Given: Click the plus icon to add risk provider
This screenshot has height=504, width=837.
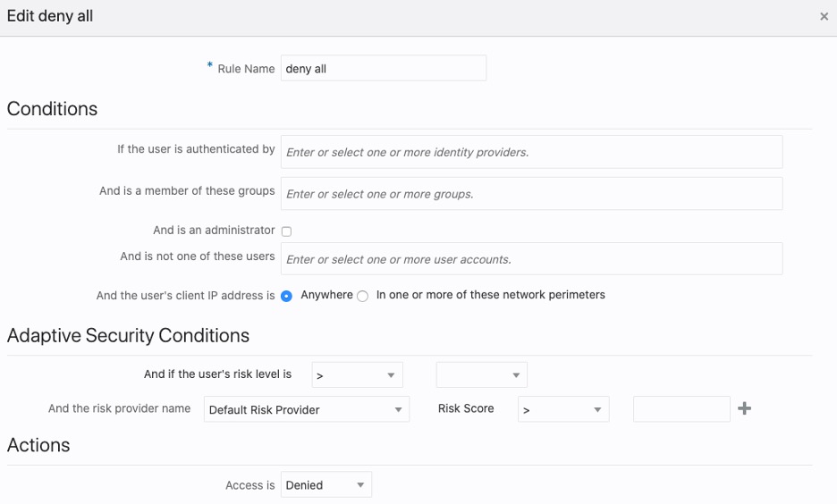Looking at the screenshot, I should click(x=744, y=408).
